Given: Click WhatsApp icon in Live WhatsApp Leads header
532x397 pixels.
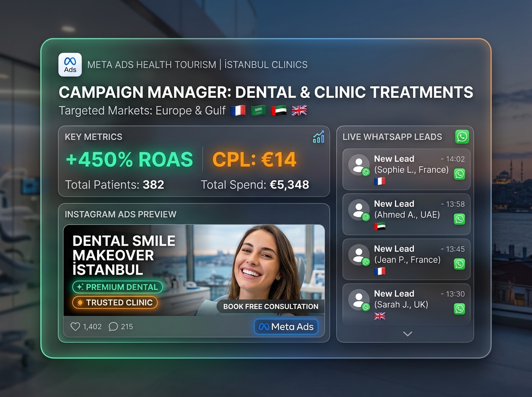Looking at the screenshot, I should click(x=462, y=136).
